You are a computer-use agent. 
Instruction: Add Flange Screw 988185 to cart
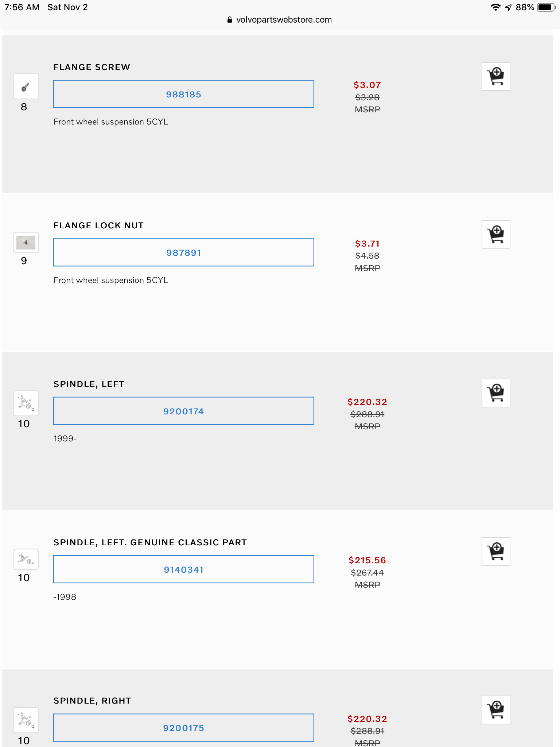coord(496,76)
